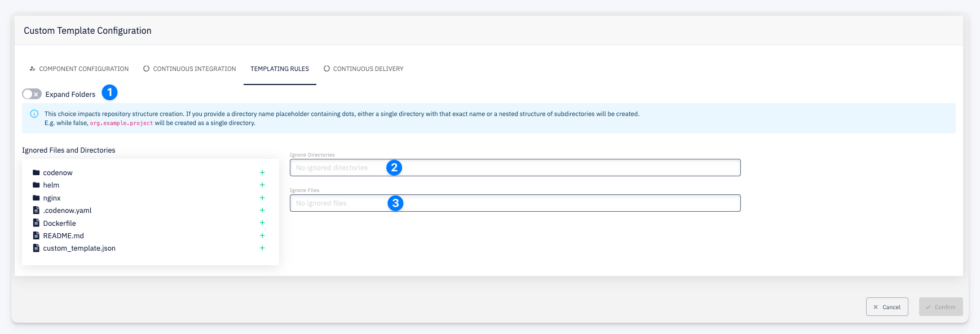Go to the Continuous Delivery tab

[x=364, y=69]
